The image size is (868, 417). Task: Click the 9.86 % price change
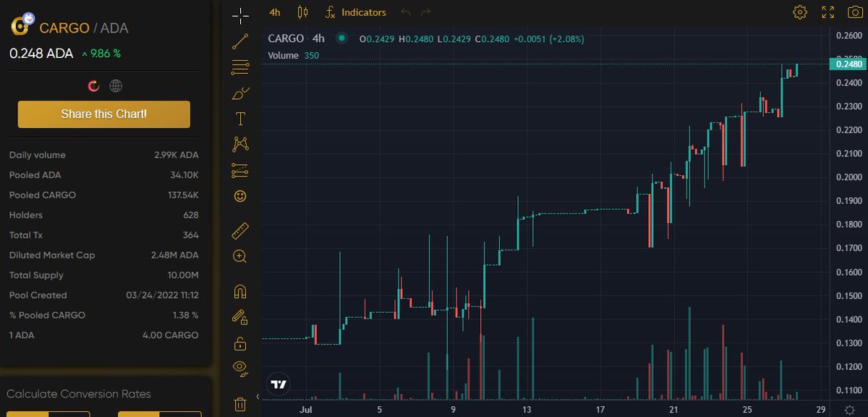tap(101, 54)
